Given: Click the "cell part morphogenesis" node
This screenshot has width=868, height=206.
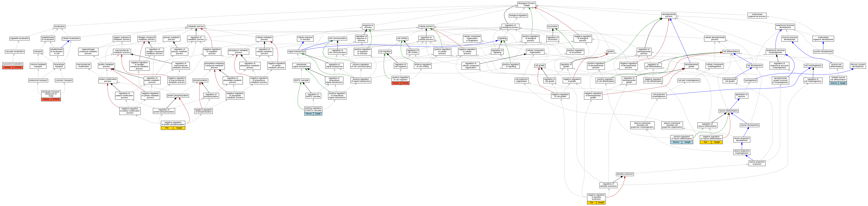Looking at the screenshot, I should 689,80.
